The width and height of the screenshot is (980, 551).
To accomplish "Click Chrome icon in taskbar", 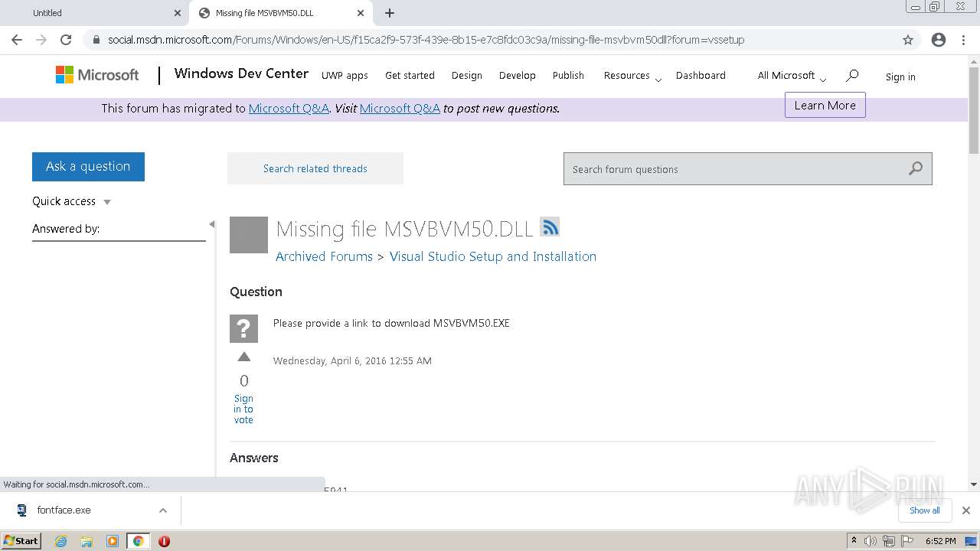I will click(139, 541).
